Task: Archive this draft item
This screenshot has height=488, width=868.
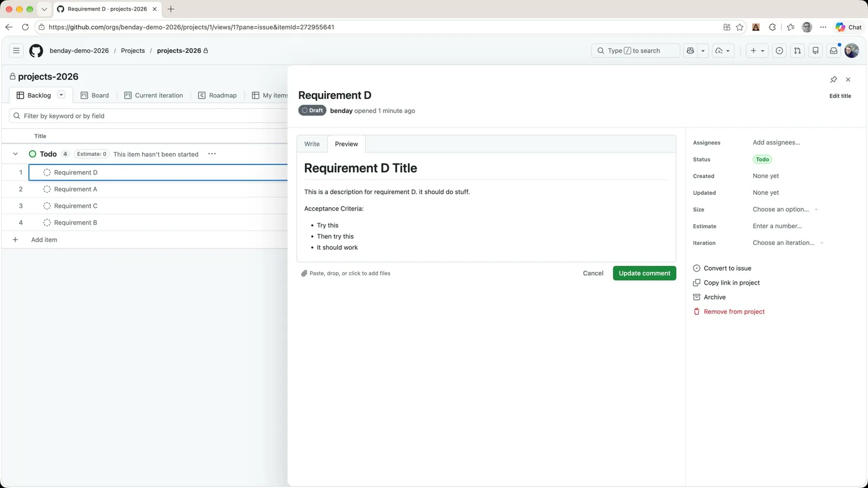Action: [709, 297]
